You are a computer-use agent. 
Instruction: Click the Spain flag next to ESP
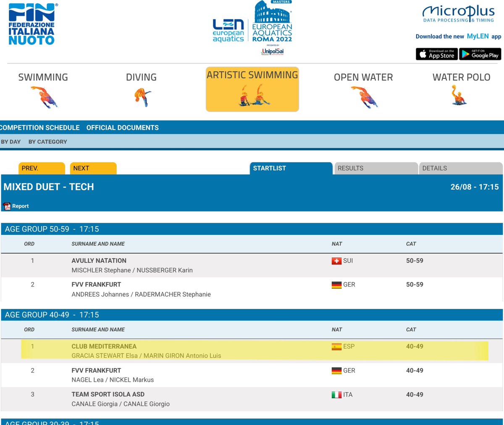tap(336, 347)
